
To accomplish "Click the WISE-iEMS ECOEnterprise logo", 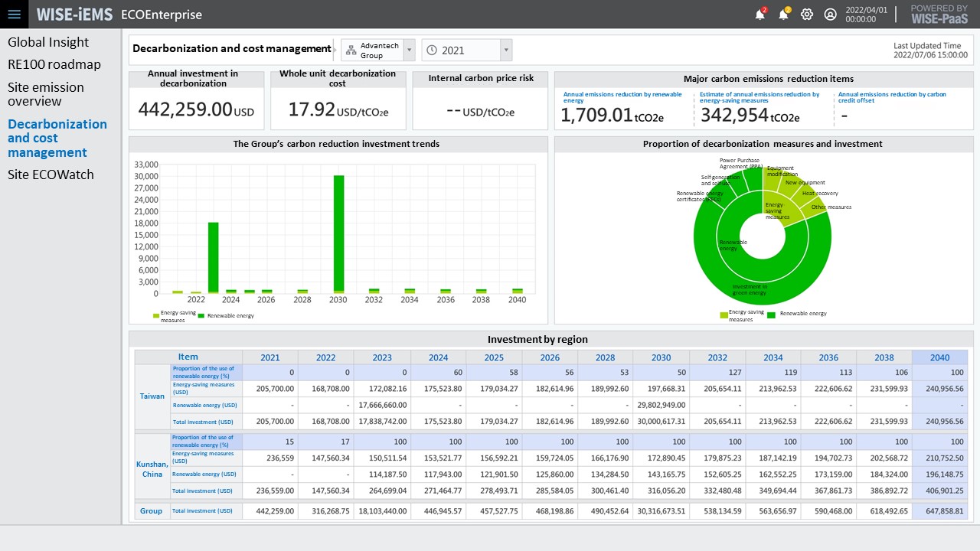I will pyautogui.click(x=119, y=15).
